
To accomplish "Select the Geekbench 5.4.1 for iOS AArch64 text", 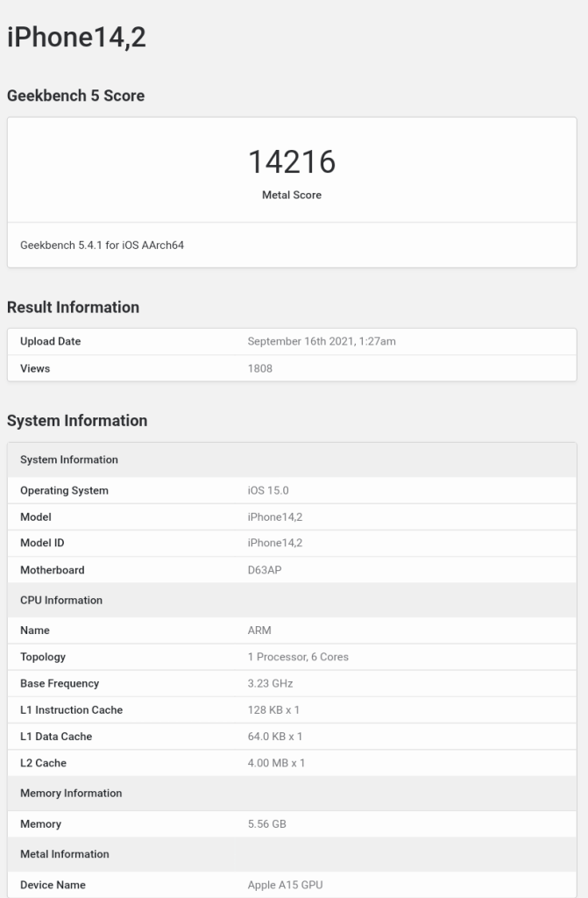I will pyautogui.click(x=102, y=246).
